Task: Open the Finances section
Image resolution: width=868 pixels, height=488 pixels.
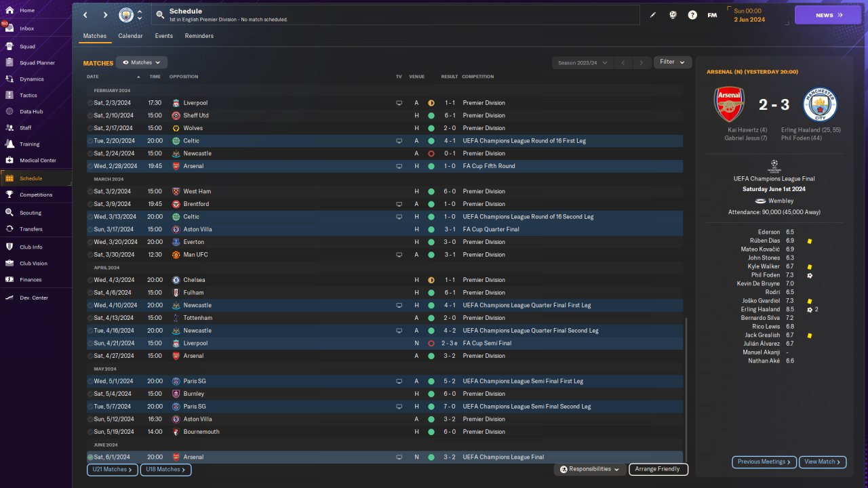Action: [35, 280]
